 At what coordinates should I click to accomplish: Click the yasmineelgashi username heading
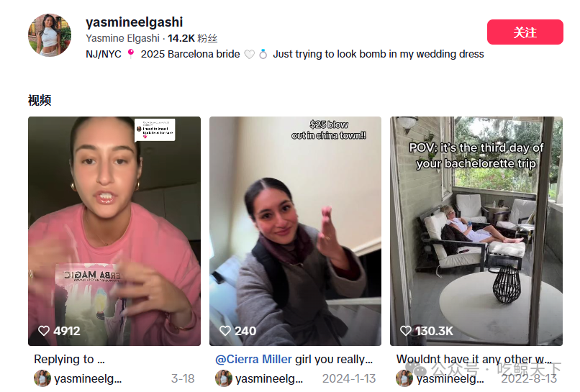pyautogui.click(x=135, y=22)
